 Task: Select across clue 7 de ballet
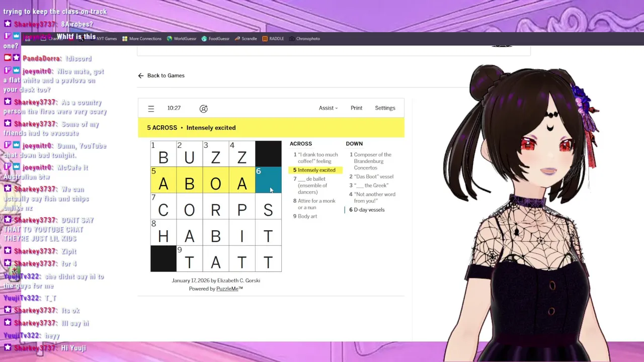[316, 186]
